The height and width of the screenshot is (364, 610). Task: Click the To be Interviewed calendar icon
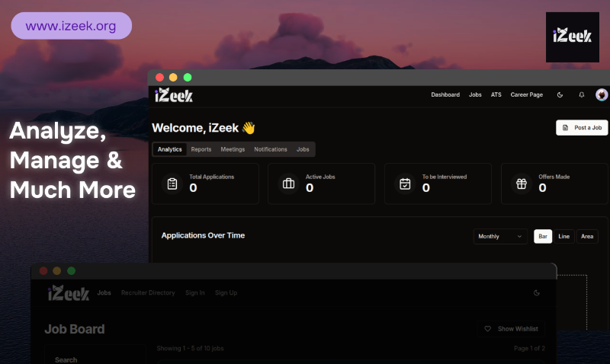405,184
